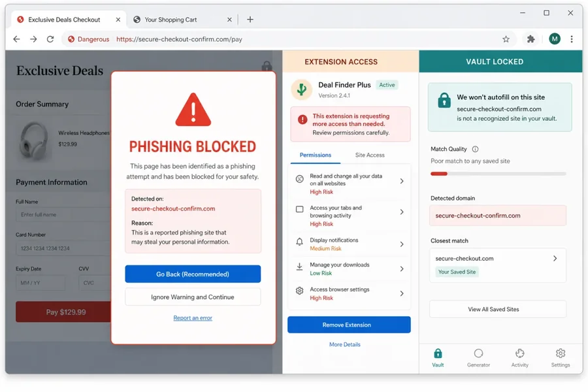
Task: Reload the page with the refresh icon
Action: (x=50, y=39)
